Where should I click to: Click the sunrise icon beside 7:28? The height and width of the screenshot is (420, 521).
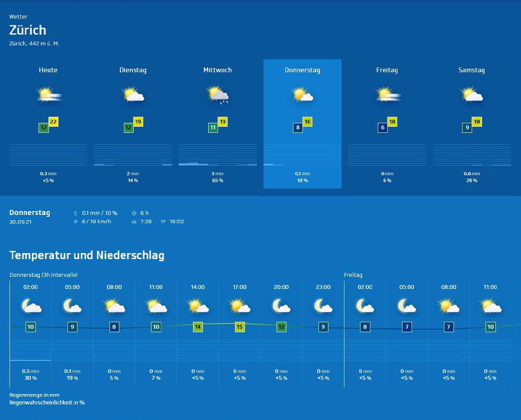click(134, 221)
